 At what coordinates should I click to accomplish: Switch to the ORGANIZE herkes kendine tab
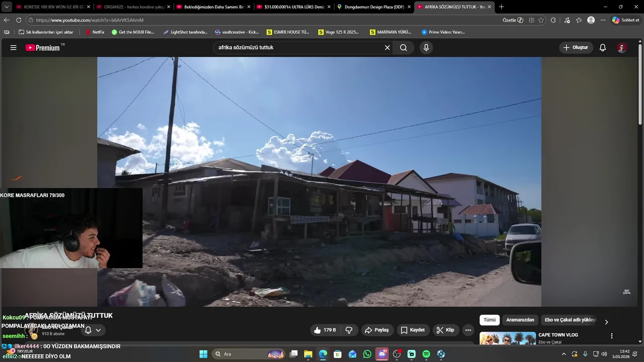click(133, 7)
